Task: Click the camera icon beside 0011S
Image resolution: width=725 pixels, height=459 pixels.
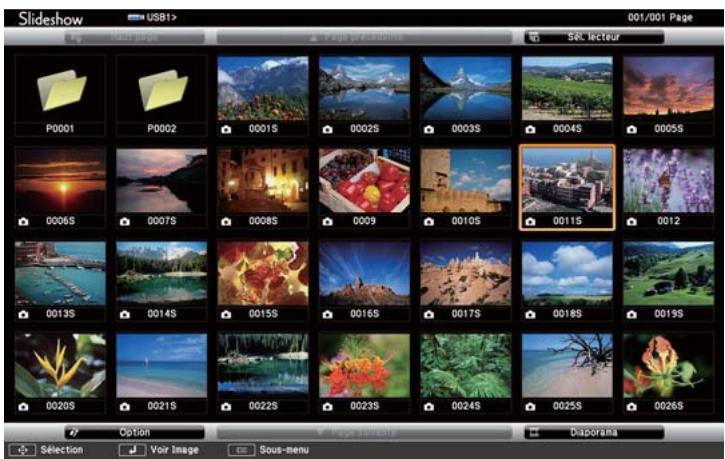Action: coord(530,222)
